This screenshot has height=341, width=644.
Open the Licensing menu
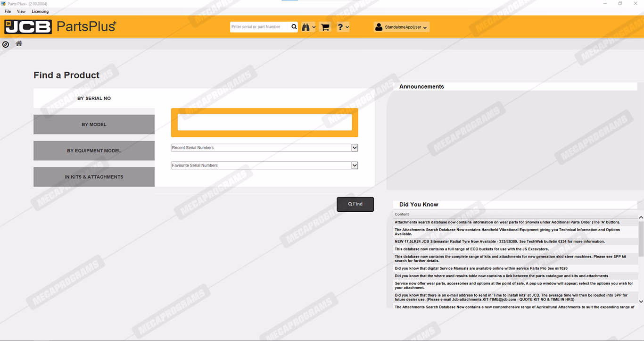40,11
